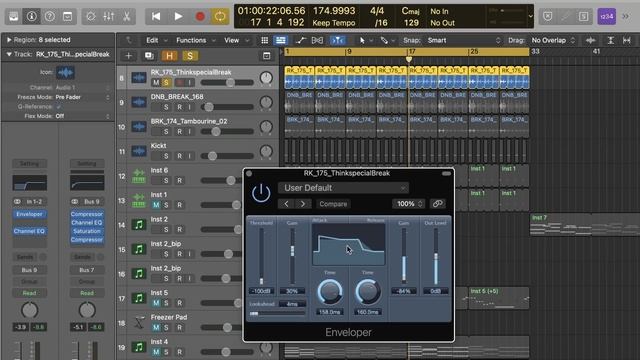Record-enable the BRK_174_Tambourine_02 track
Viewport: 640px width, 360px height.
[x=180, y=131]
